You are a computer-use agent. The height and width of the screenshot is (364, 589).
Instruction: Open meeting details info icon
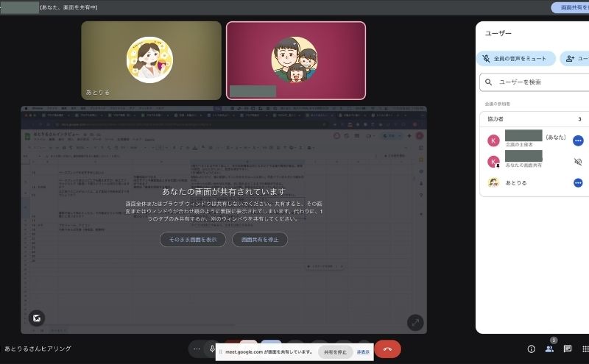pyautogui.click(x=531, y=349)
